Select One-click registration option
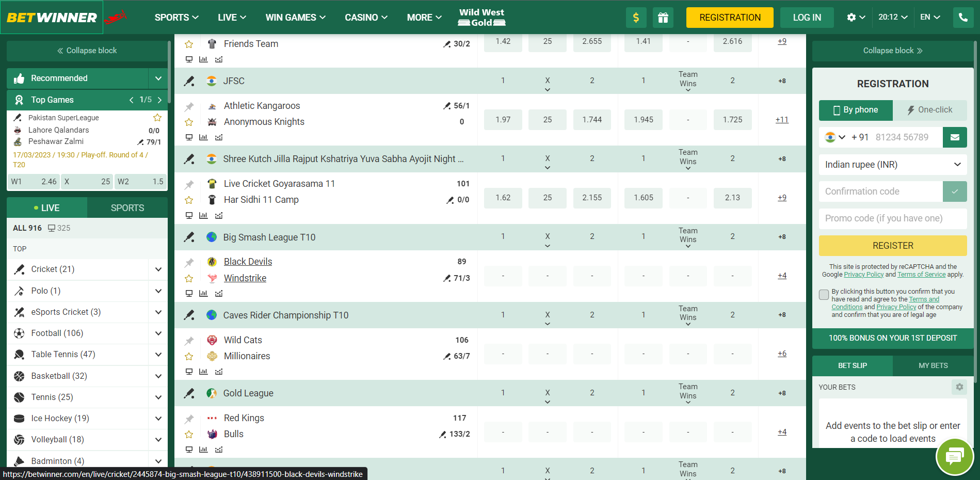This screenshot has width=980, height=480. coord(930,110)
